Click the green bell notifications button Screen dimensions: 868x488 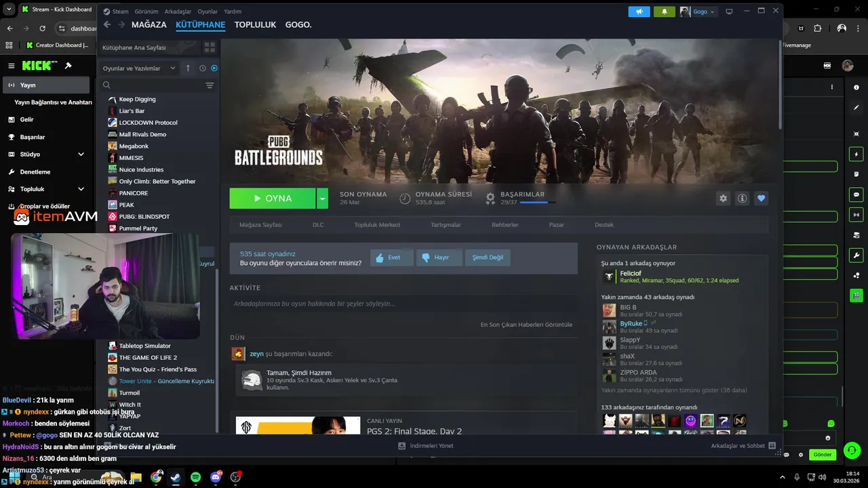(x=665, y=12)
